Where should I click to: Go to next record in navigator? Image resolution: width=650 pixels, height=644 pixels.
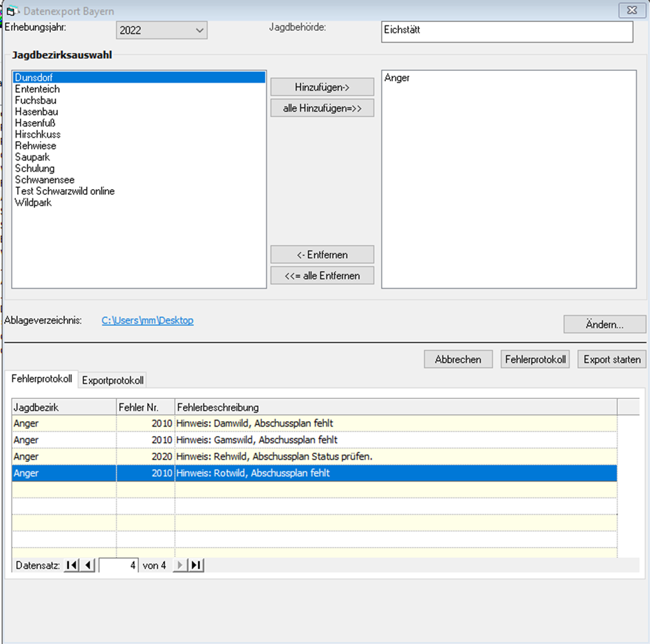point(180,566)
